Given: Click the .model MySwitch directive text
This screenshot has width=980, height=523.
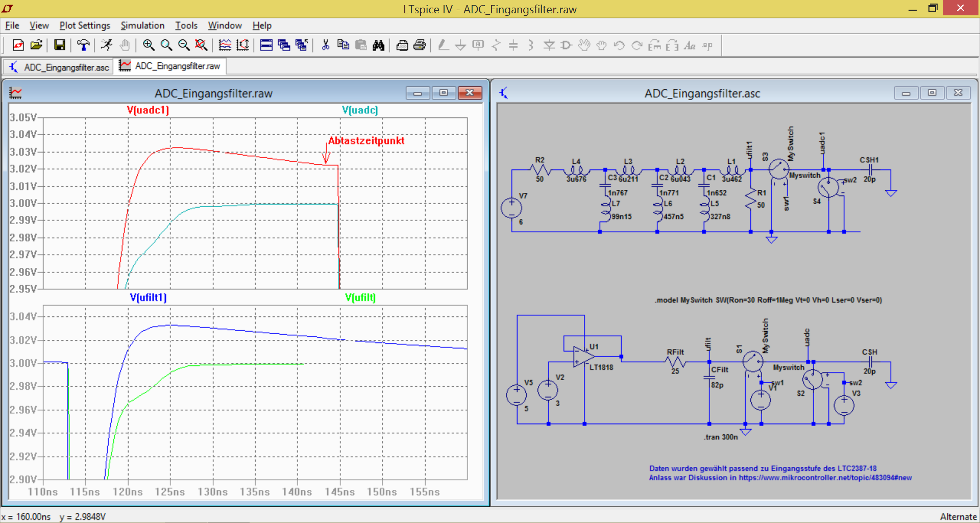Looking at the screenshot, I should point(768,300).
